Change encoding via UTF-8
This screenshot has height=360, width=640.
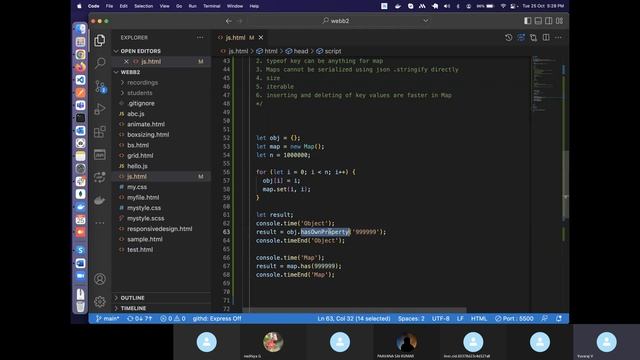coord(440,318)
